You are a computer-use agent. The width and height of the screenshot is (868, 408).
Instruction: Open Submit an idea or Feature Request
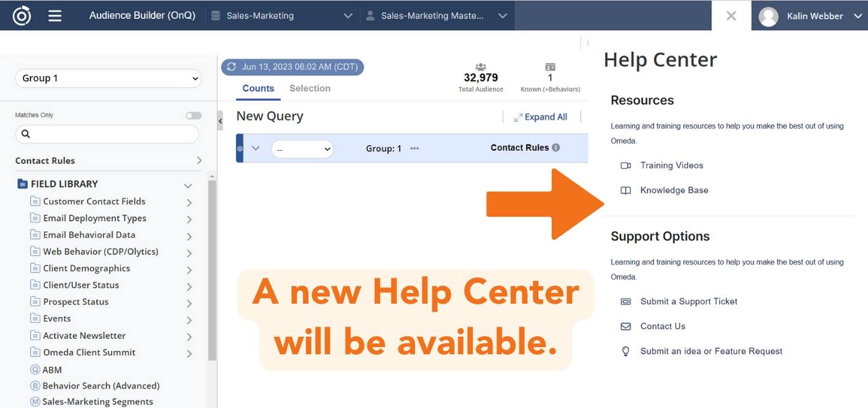[711, 351]
